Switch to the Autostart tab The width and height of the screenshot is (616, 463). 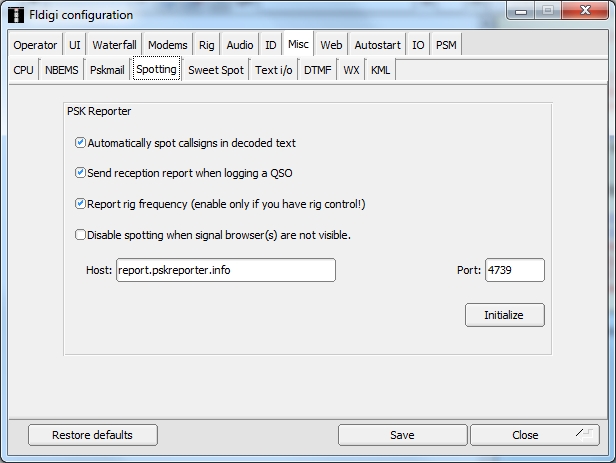pyautogui.click(x=376, y=45)
